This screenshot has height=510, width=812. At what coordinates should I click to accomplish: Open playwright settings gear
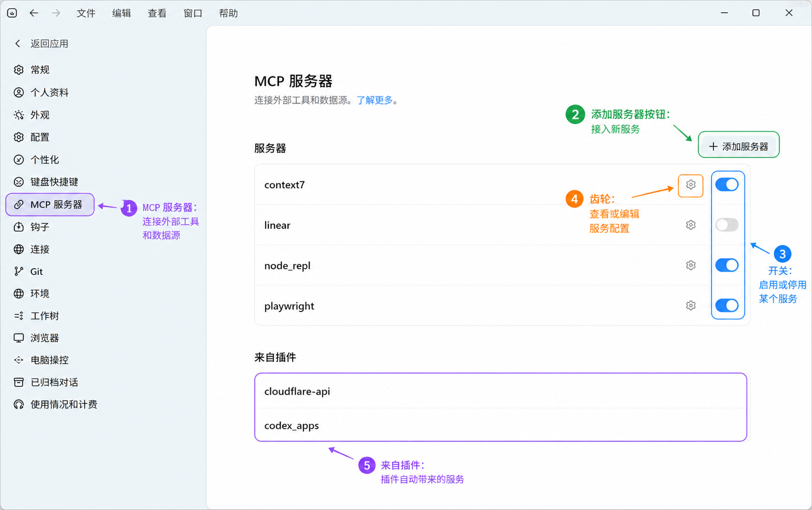[690, 306]
